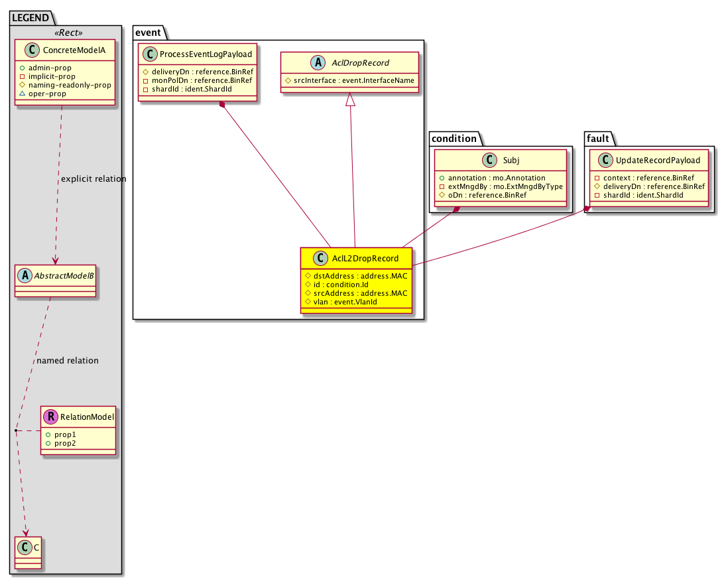Click the 'explicit relation' arrow label
This screenshot has height=581, width=728.
(x=93, y=179)
